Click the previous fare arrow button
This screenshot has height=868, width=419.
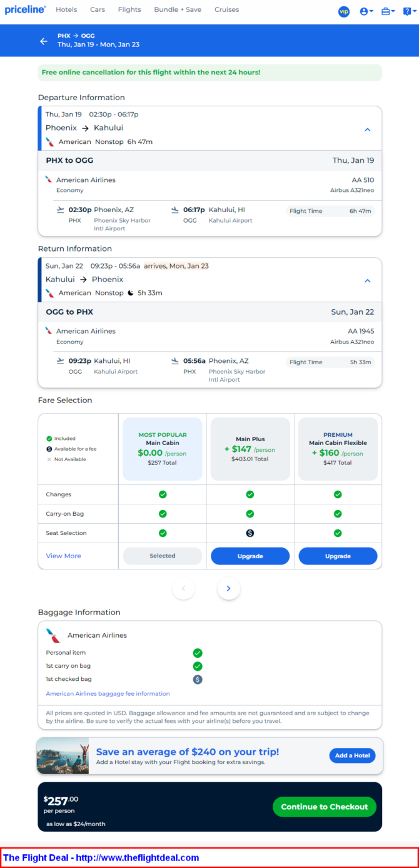184,588
